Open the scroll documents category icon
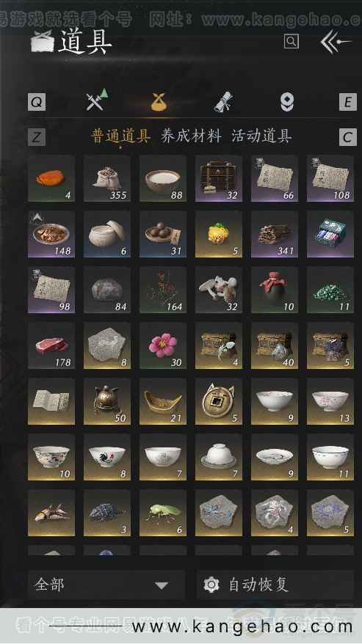The width and height of the screenshot is (362, 644). [x=223, y=102]
